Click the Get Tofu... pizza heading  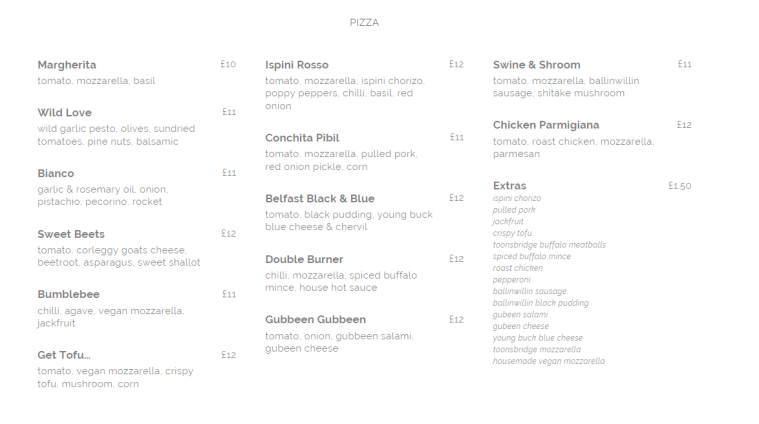(x=64, y=355)
